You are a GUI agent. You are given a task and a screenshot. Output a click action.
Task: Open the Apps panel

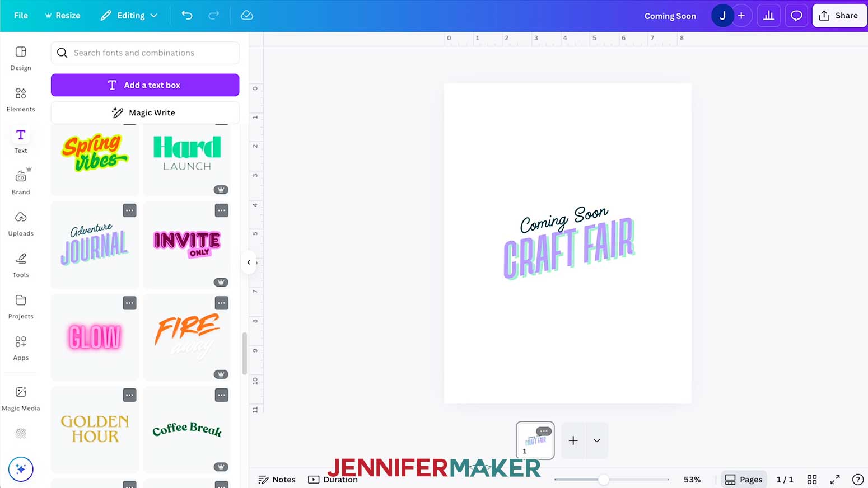tap(21, 348)
